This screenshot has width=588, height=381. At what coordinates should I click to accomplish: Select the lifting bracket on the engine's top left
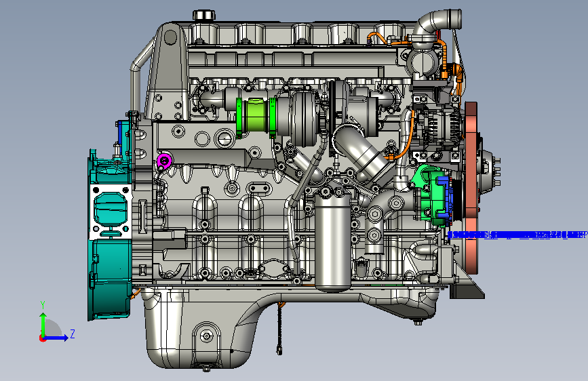point(168,71)
